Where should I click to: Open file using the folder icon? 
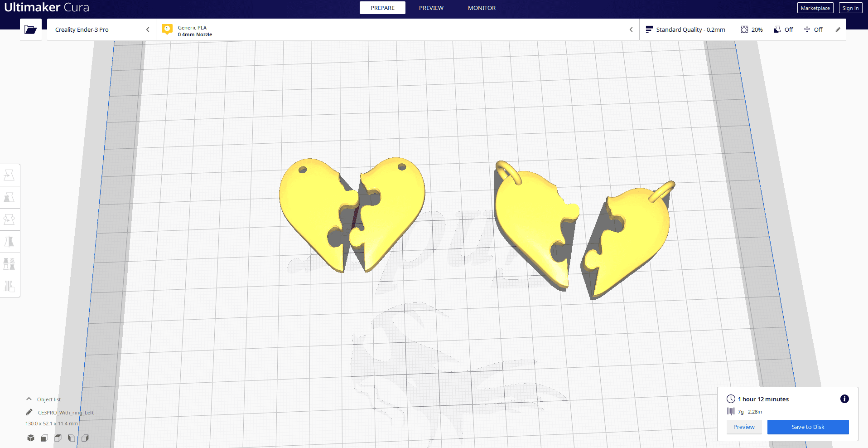[x=31, y=29]
